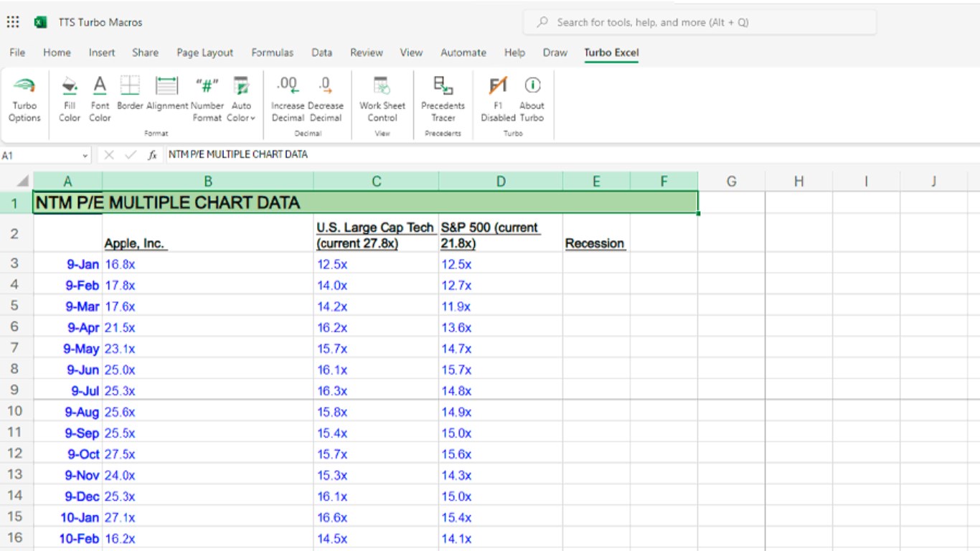Open Turbo Options in the ribbon

tap(24, 99)
